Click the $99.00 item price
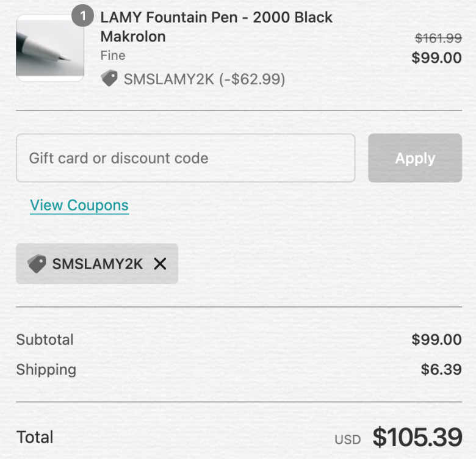Screen dimensions: 476x459 pos(436,57)
